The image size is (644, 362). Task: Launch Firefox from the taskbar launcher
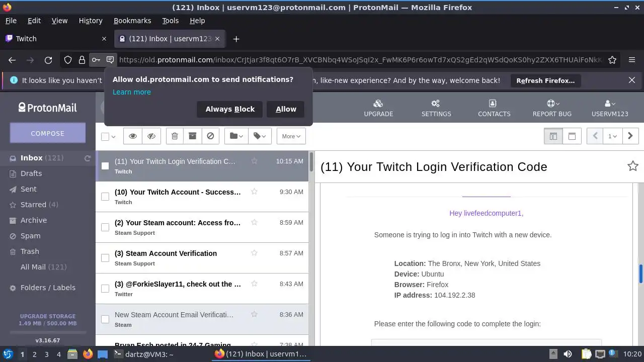[x=88, y=354]
